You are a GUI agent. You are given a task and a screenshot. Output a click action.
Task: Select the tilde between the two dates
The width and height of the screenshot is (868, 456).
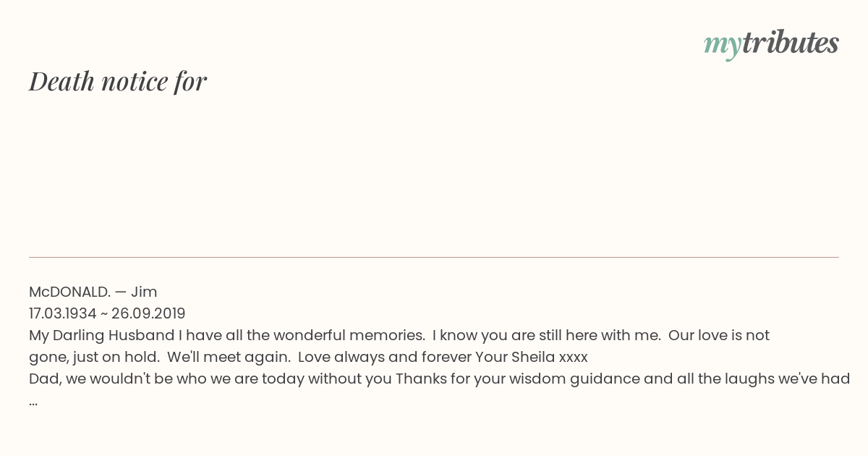pos(104,314)
